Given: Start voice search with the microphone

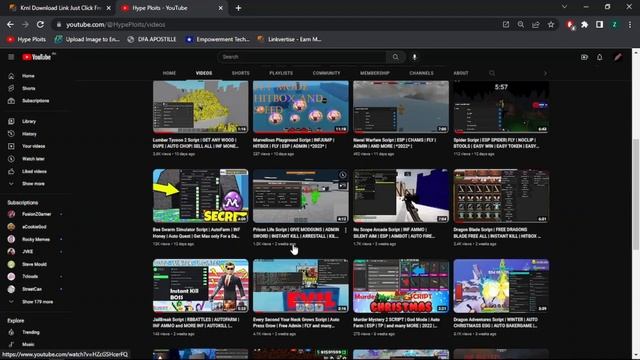Looking at the screenshot, I should tap(414, 57).
